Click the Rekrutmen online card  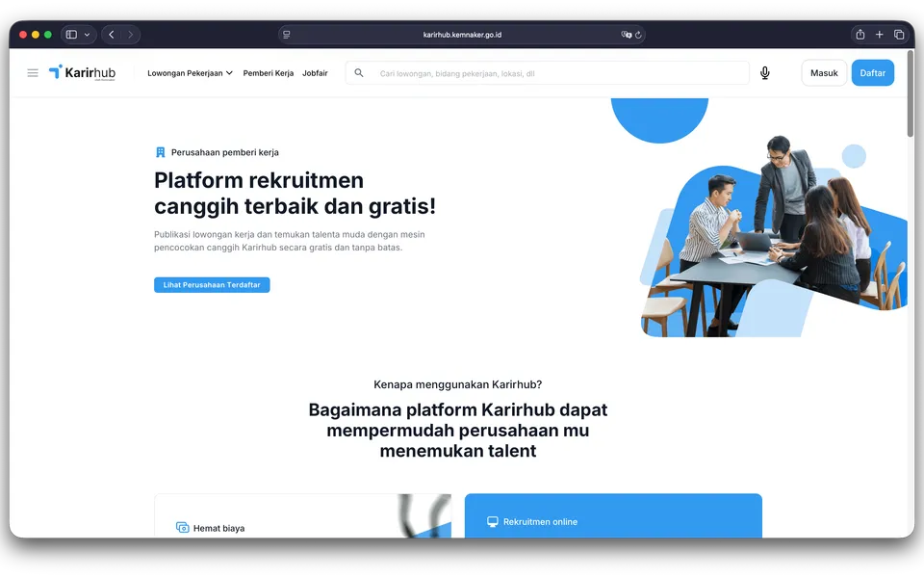(613, 515)
